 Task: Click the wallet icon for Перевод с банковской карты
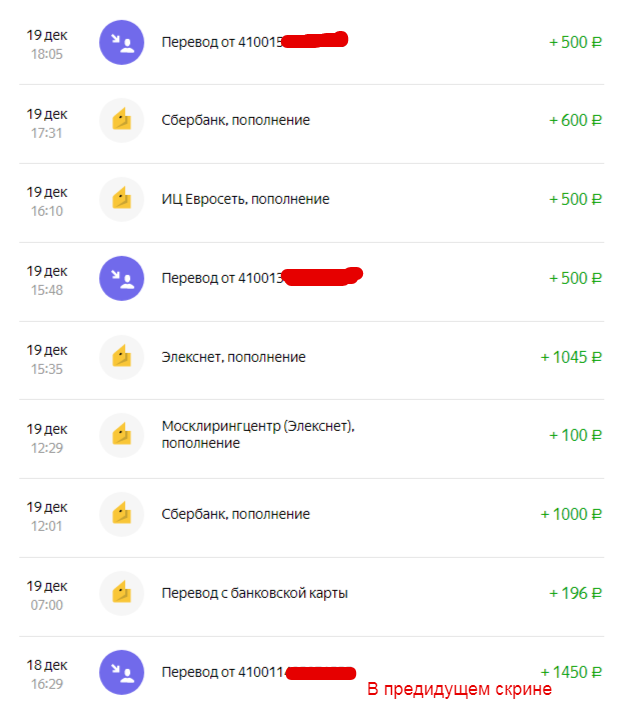coord(122,593)
